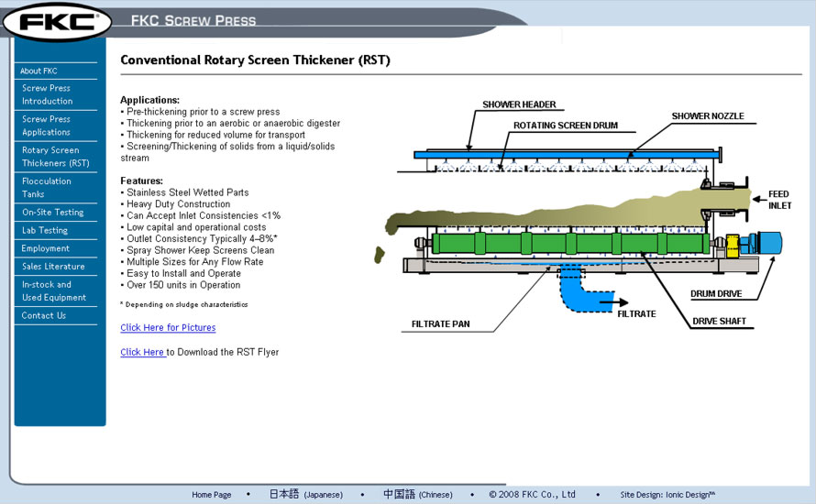Open Screw Press Applications page
The width and height of the screenshot is (816, 504).
tap(47, 126)
